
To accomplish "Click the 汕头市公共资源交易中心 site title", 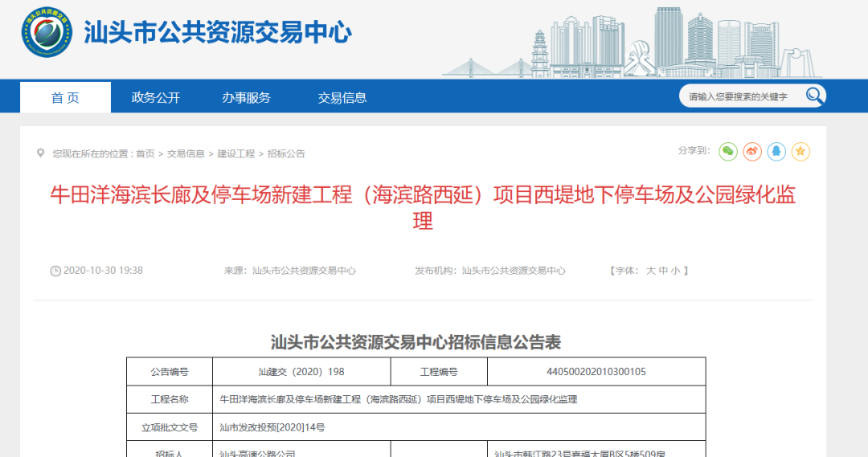I will coord(218,32).
